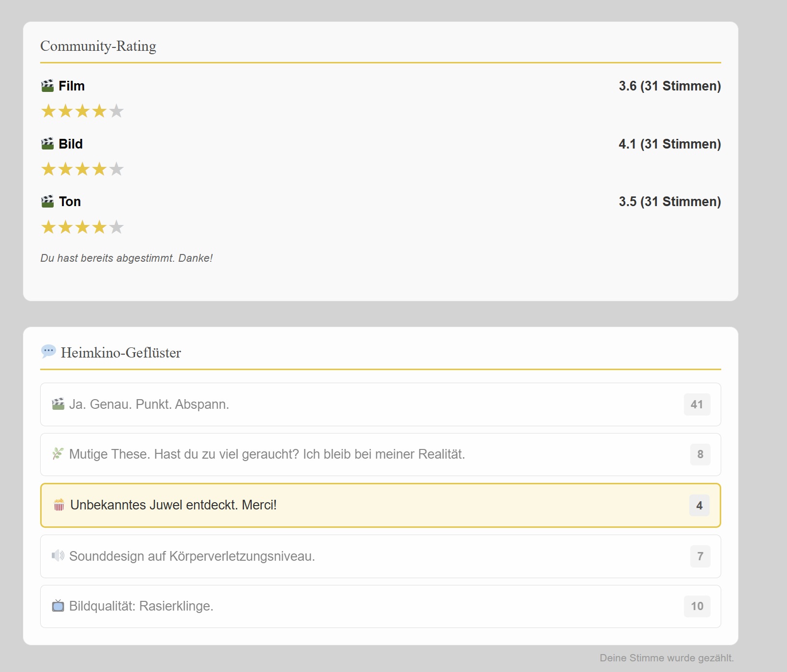Click the popcorn icon in highlighted option
Image resolution: width=787 pixels, height=672 pixels.
point(59,505)
